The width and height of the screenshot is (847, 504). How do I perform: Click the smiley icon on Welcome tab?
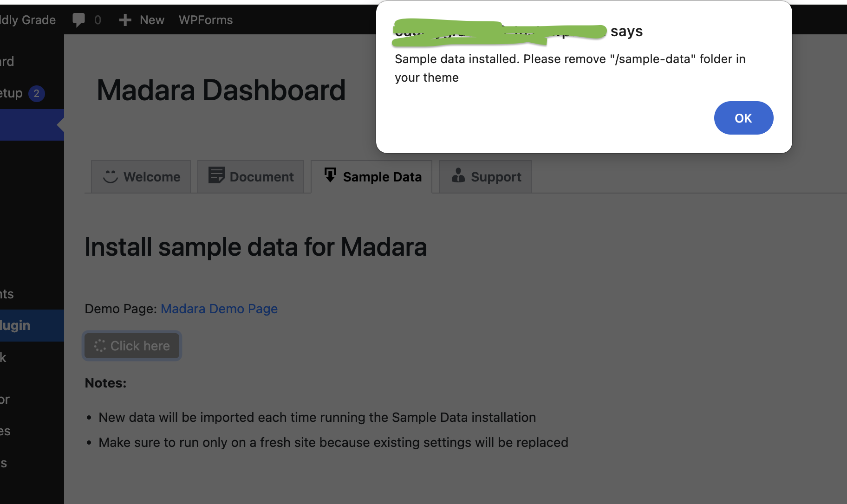[x=111, y=176]
